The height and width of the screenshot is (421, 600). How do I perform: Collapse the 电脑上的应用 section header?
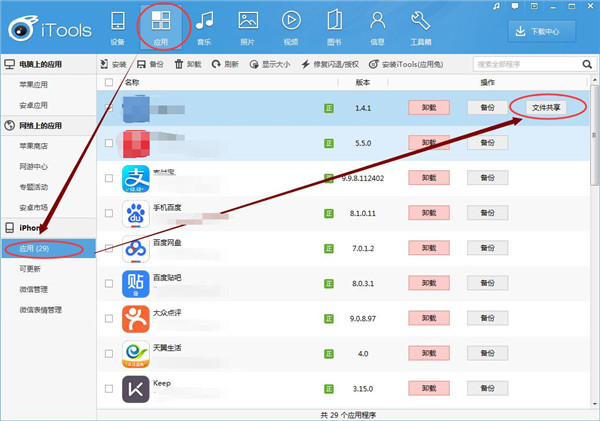tap(48, 64)
